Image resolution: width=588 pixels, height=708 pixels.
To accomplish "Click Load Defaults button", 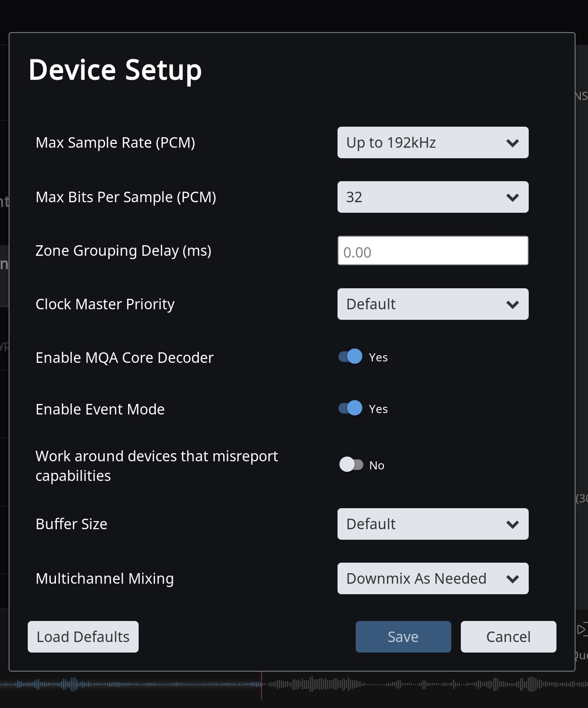I will pyautogui.click(x=83, y=637).
